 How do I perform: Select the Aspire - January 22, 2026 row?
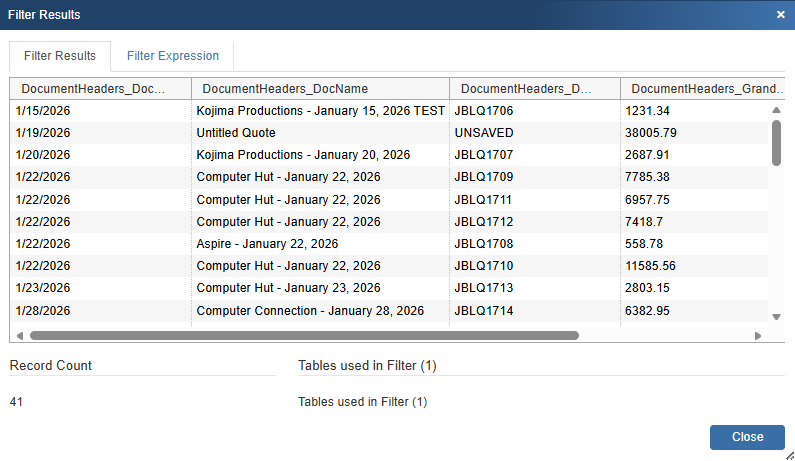pos(267,244)
